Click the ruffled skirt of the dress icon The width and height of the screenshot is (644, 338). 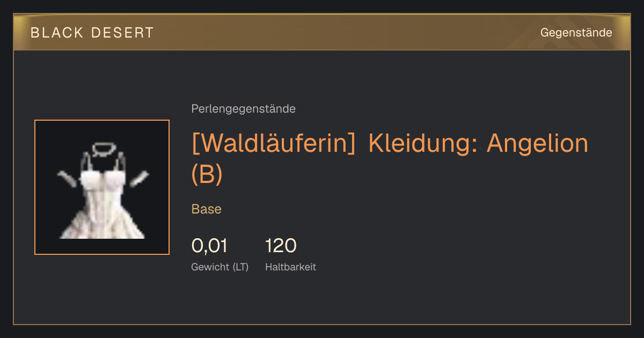click(x=102, y=223)
